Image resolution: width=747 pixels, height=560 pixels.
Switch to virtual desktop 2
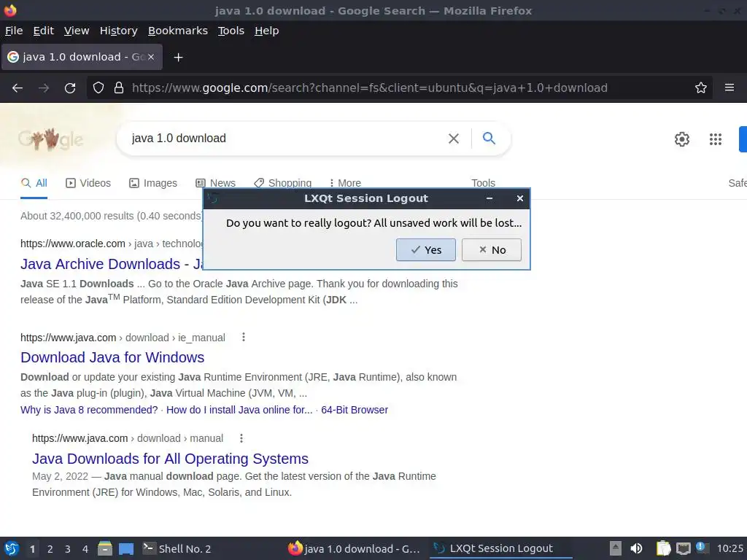pos(50,549)
